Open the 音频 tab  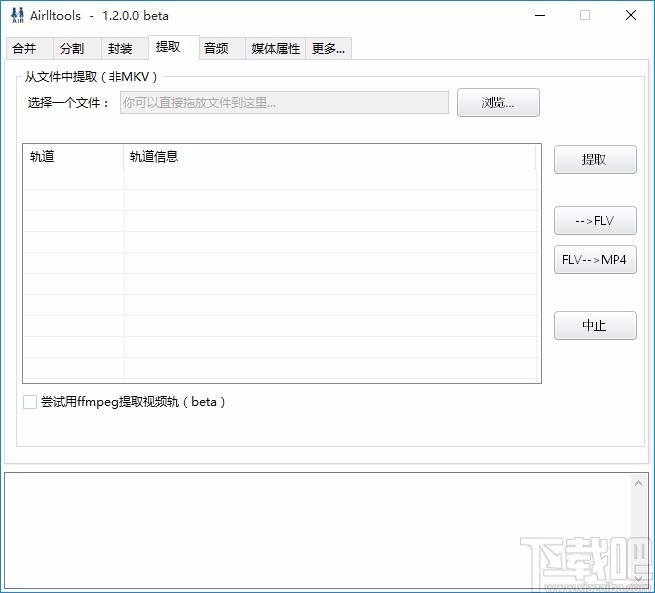point(222,49)
